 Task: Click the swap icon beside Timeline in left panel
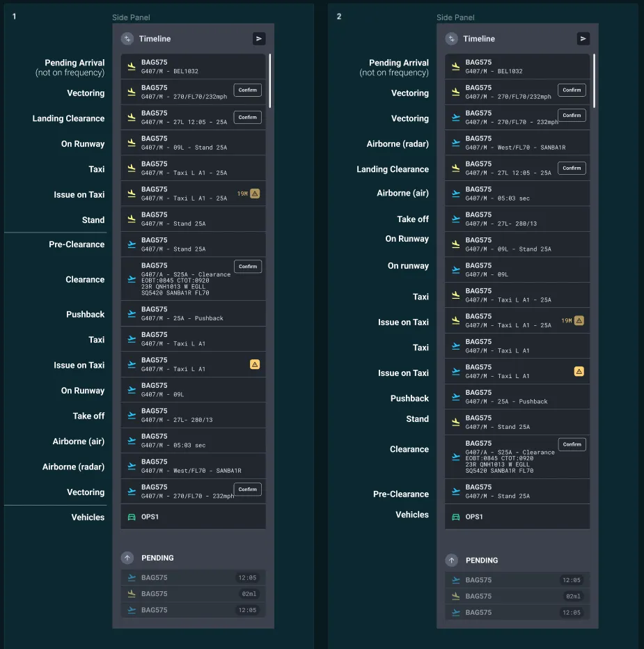[x=127, y=39]
